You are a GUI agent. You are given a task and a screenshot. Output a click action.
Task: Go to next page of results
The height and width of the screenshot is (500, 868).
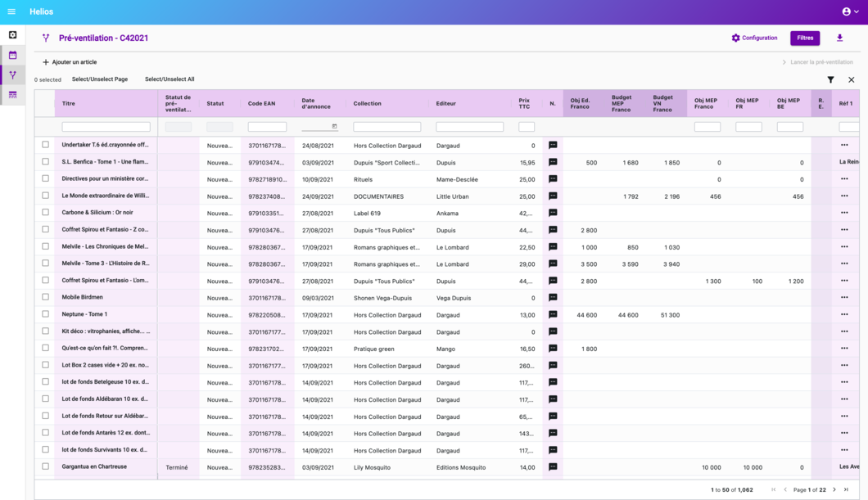834,489
